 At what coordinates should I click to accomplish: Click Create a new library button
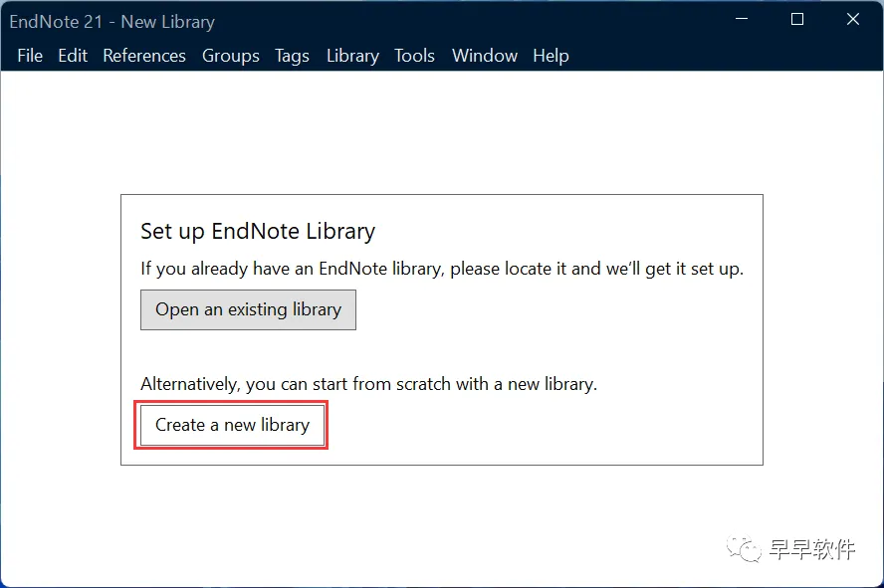pos(232,425)
